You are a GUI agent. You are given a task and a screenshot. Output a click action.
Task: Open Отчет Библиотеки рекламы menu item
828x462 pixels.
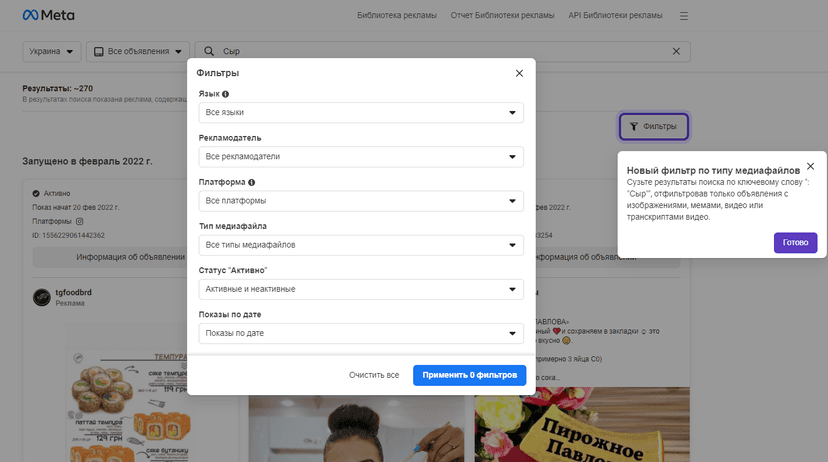pyautogui.click(x=502, y=15)
